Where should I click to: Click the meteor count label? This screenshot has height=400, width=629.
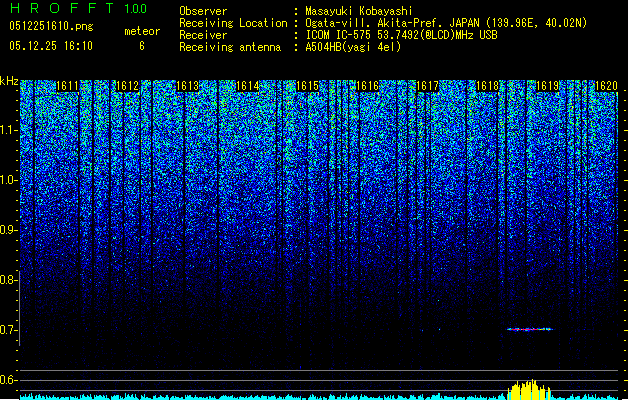(142, 31)
